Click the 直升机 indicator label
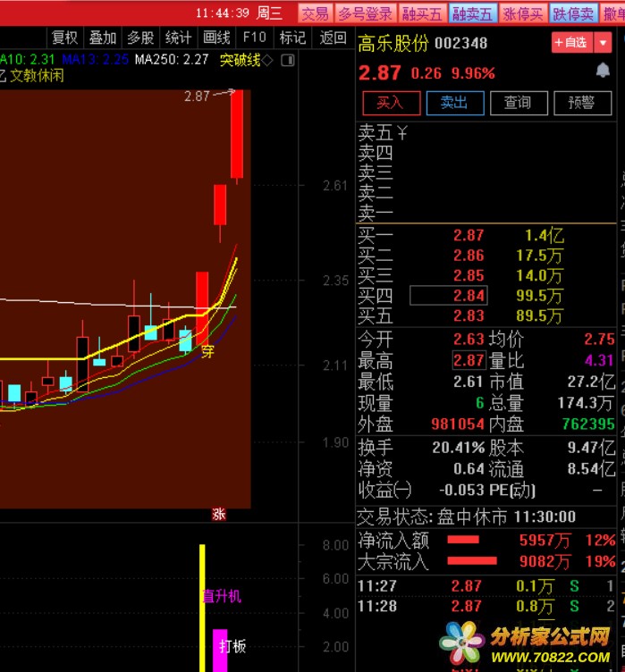 pos(222,596)
